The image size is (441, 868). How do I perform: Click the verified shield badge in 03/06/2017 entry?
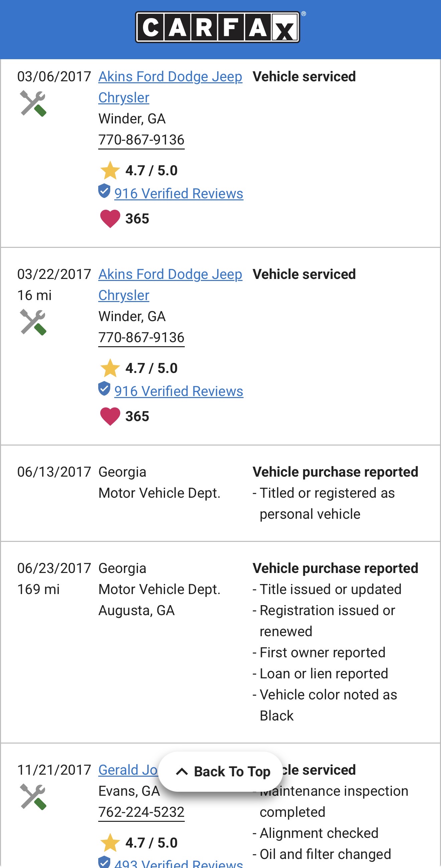click(x=104, y=191)
